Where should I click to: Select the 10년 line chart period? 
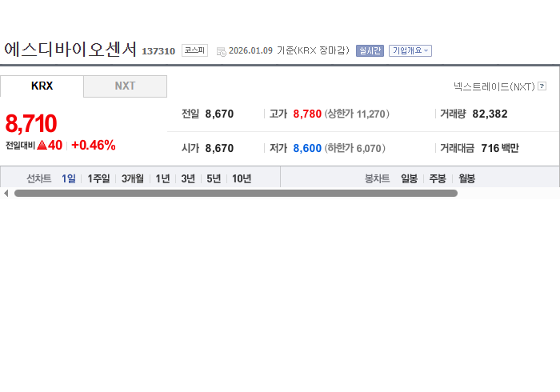pyautogui.click(x=242, y=178)
